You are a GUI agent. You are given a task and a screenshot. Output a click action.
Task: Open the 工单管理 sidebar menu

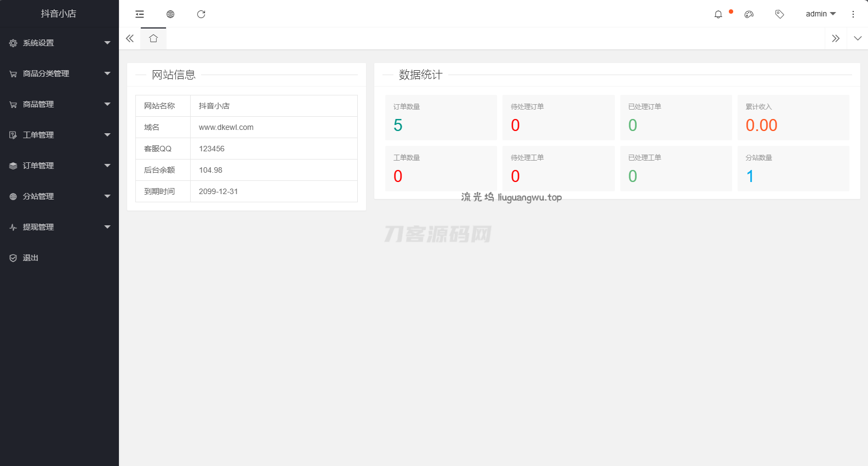point(59,135)
